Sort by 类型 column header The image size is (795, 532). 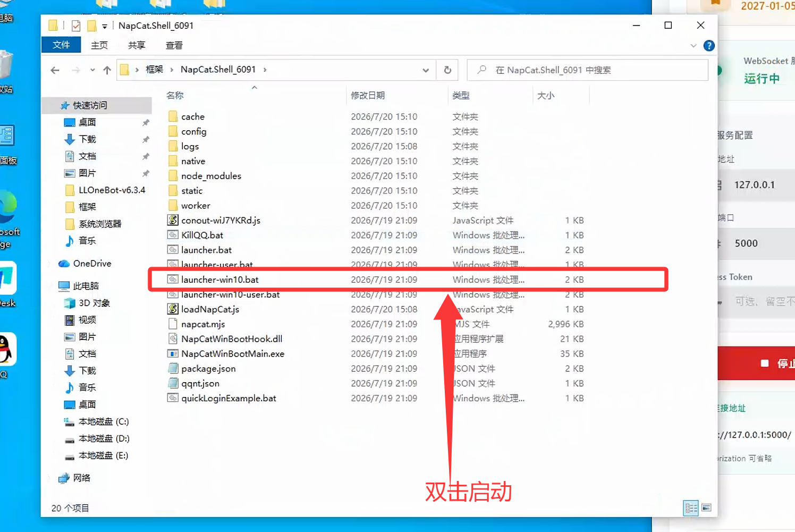tap(461, 96)
